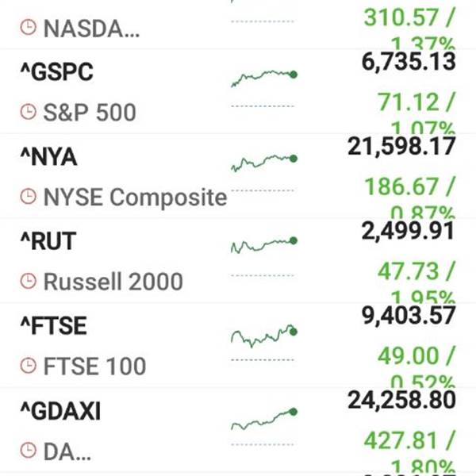Open the ^GDAXI ticker symbol
Screen dimensions: 476x476
click(x=60, y=411)
